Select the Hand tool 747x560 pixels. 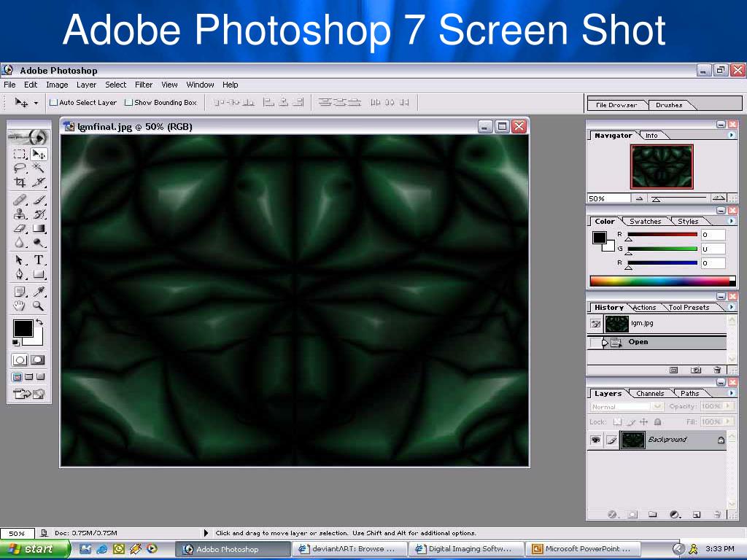pyautogui.click(x=20, y=306)
